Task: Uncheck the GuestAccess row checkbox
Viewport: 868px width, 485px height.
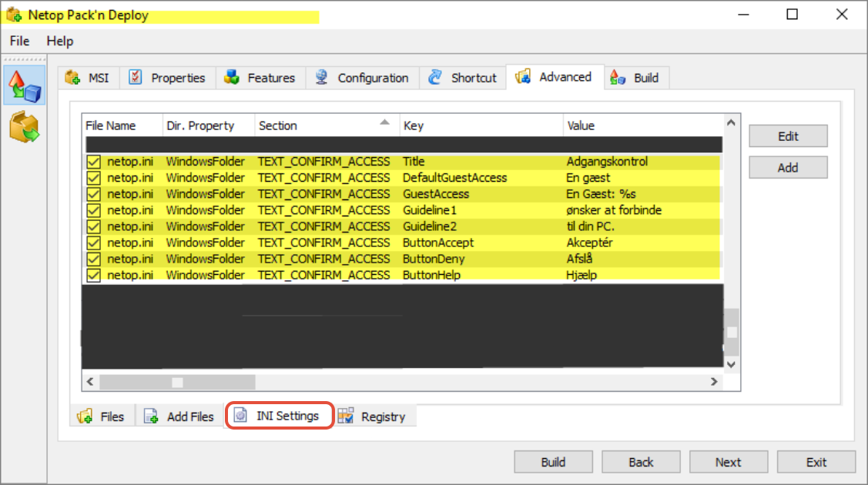Action: pos(93,194)
